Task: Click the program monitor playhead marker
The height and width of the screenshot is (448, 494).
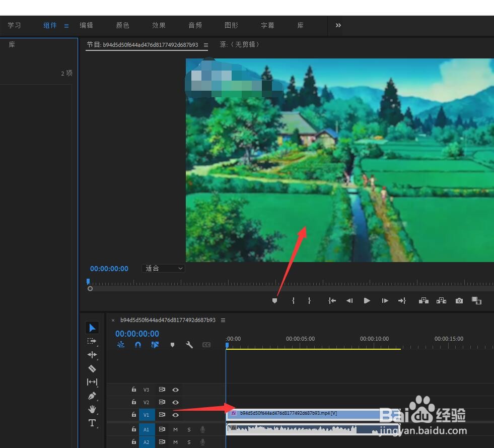Action: (x=88, y=281)
